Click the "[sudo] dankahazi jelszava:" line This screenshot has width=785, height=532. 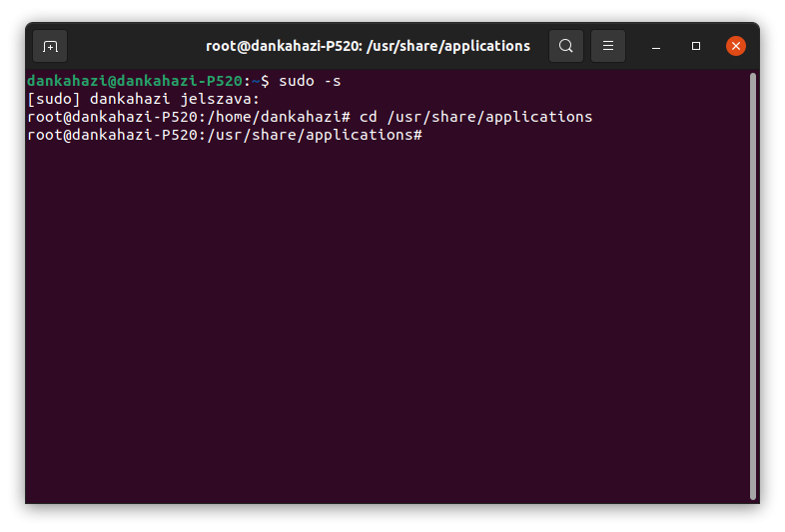click(144, 99)
